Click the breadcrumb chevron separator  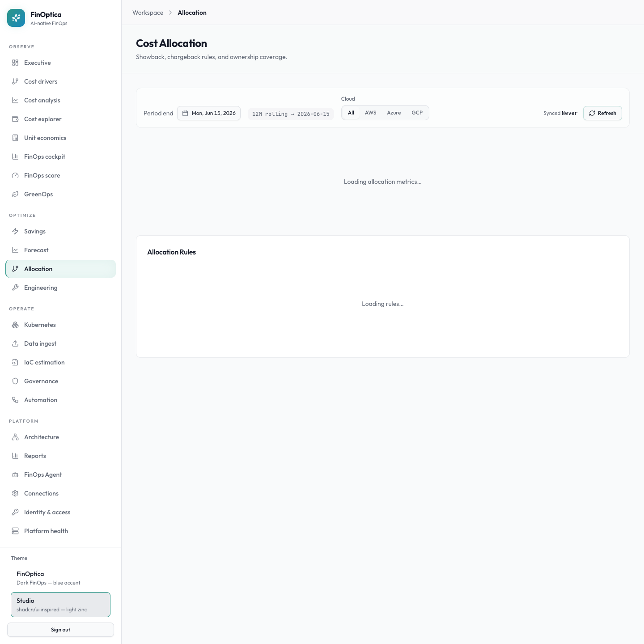170,13
